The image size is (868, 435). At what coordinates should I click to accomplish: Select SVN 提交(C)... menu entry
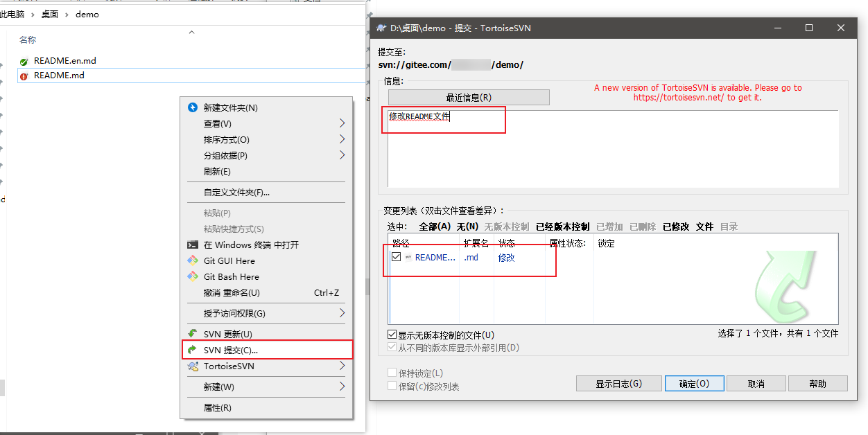click(x=266, y=350)
